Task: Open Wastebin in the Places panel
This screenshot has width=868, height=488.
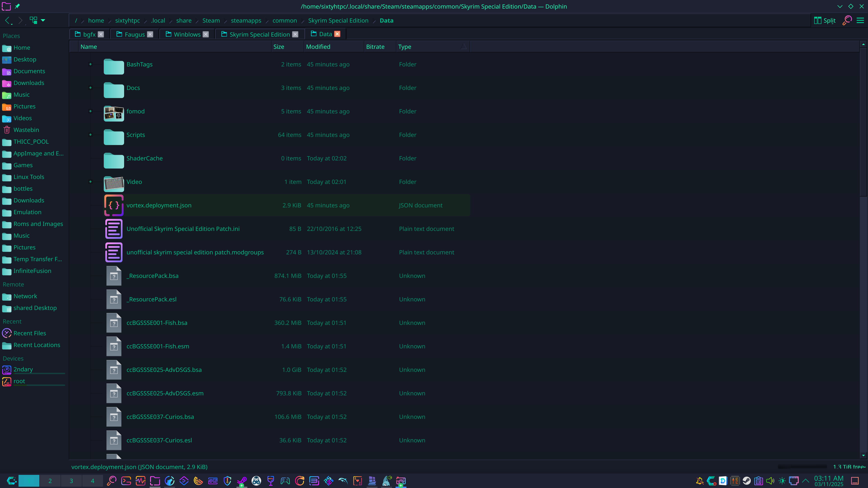Action: 26,130
